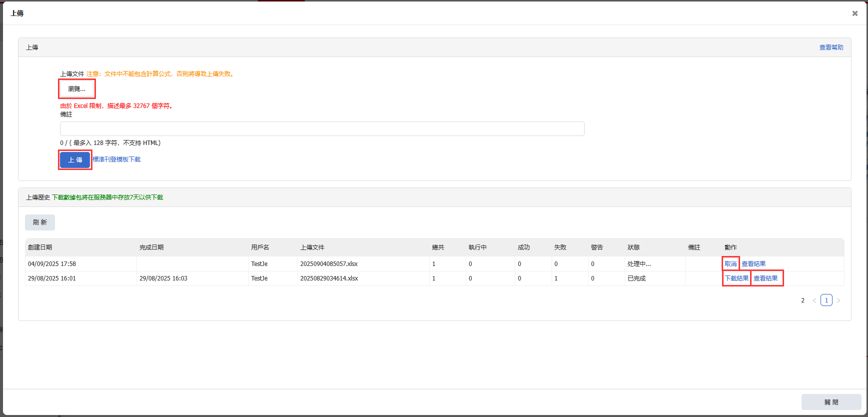Screen dimensions: 868x417
Task: Click the 瀏覽... file browse button
Action: (76, 89)
